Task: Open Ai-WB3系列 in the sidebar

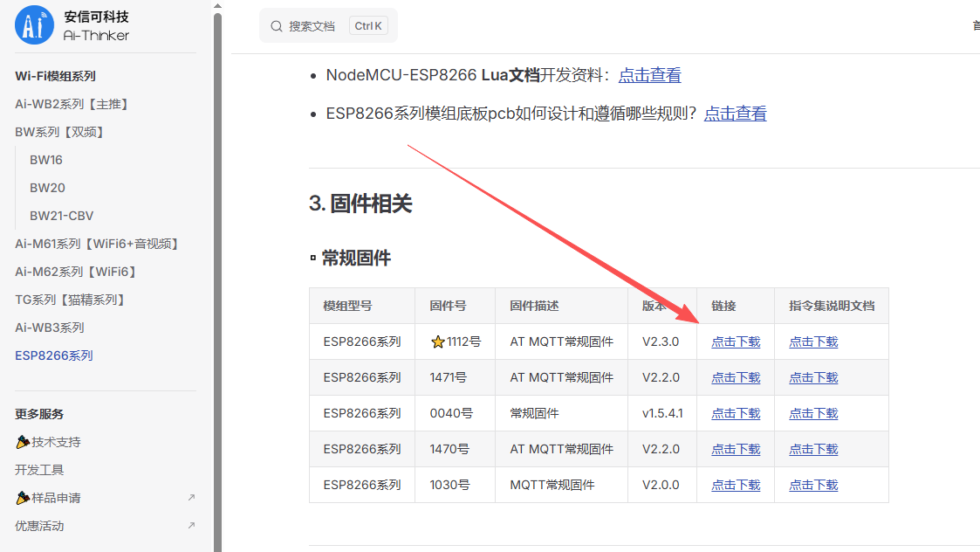Action: point(50,328)
